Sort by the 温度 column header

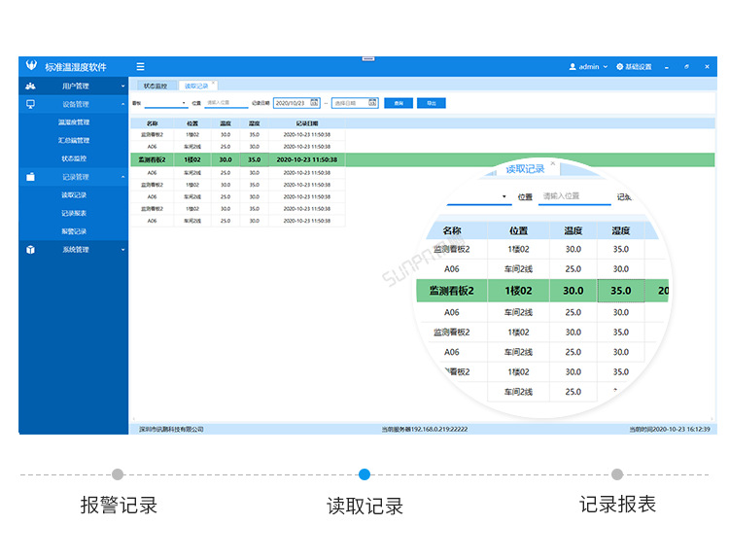coord(226,123)
